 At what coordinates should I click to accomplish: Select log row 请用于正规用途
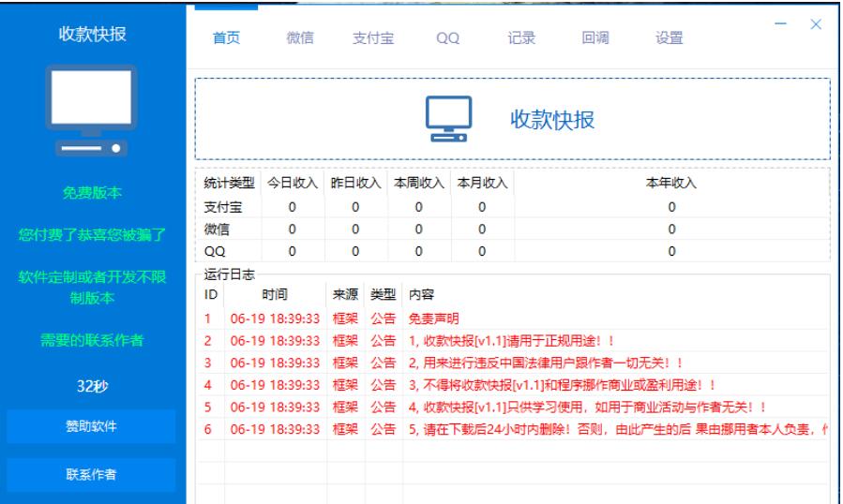[511, 341]
